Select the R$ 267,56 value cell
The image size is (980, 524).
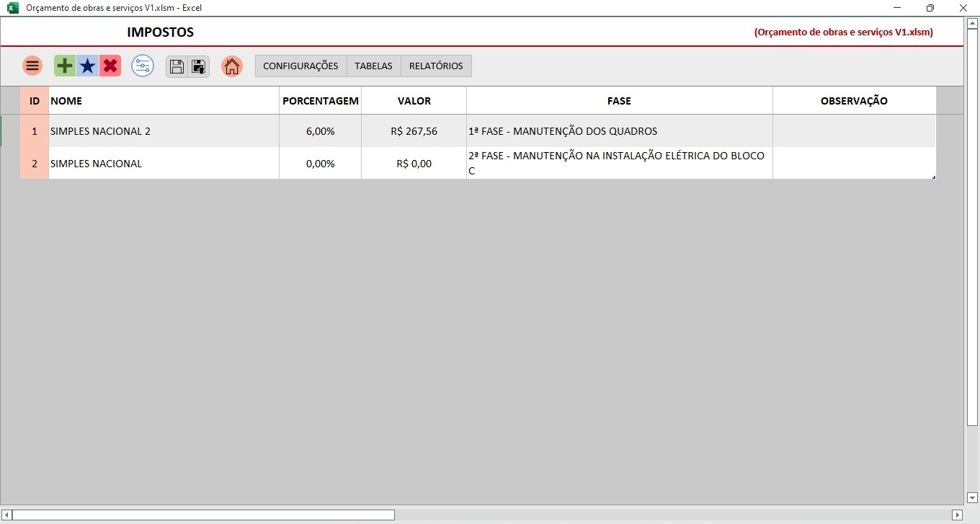(x=414, y=131)
